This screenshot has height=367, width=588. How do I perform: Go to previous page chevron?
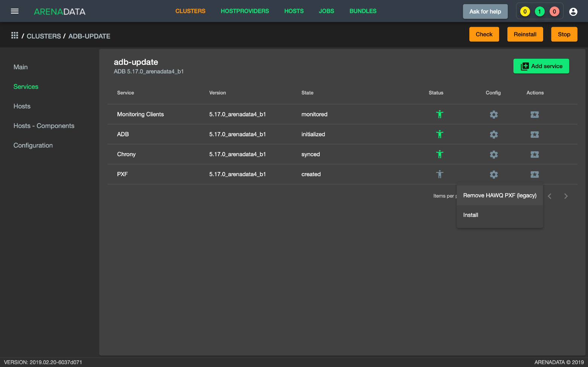(x=550, y=196)
